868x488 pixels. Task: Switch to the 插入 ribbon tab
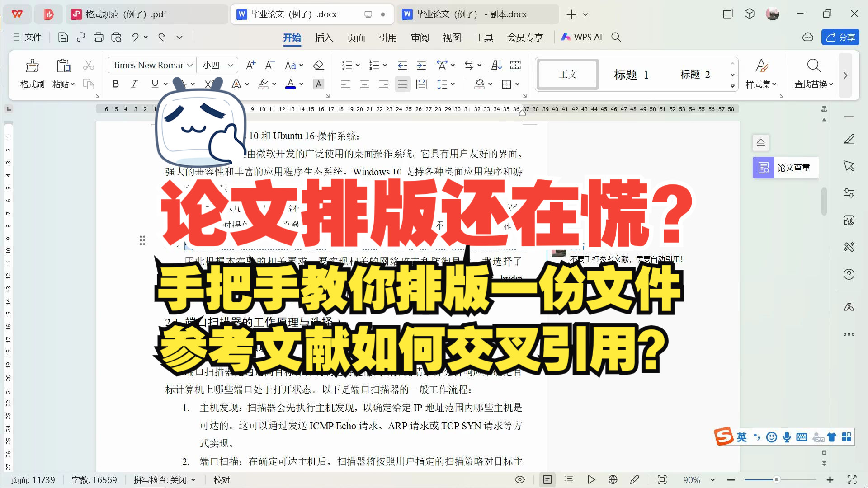tap(323, 38)
